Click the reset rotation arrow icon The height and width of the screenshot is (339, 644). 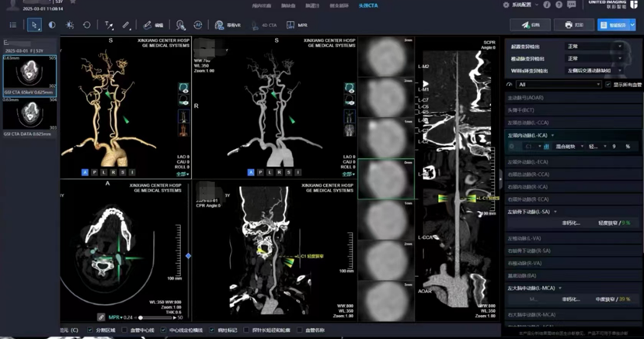[x=87, y=25]
